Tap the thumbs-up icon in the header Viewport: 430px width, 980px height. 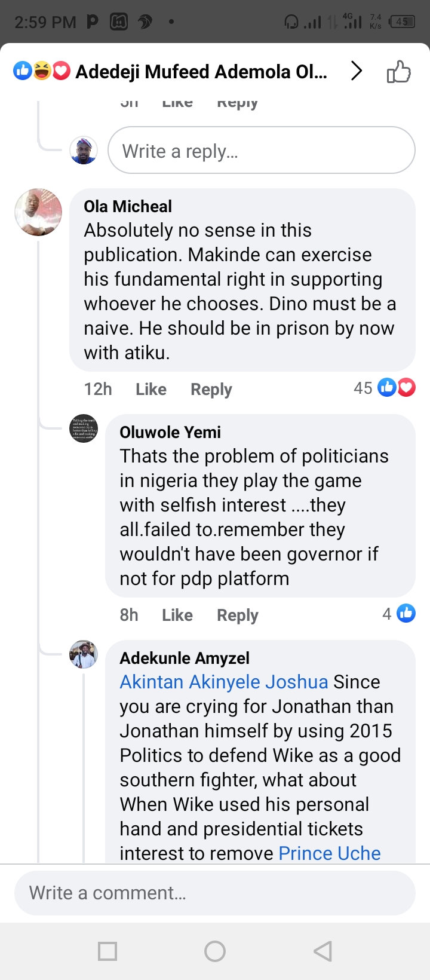point(398,72)
